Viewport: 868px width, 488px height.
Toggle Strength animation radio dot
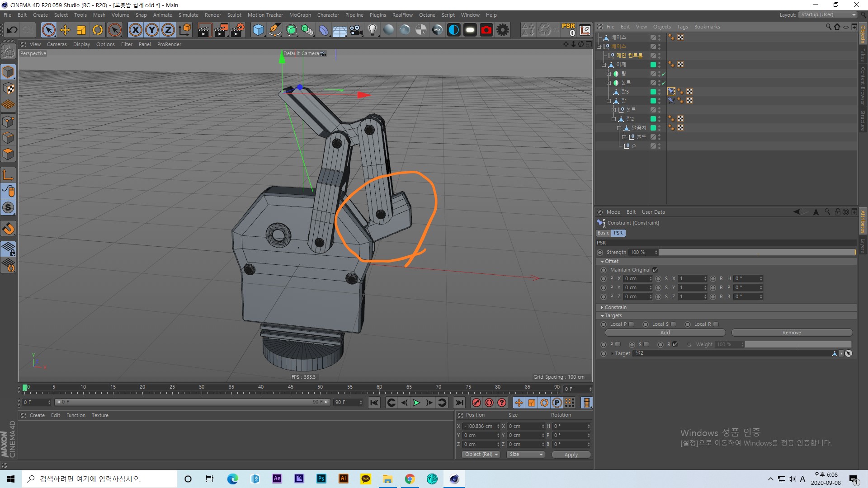600,253
